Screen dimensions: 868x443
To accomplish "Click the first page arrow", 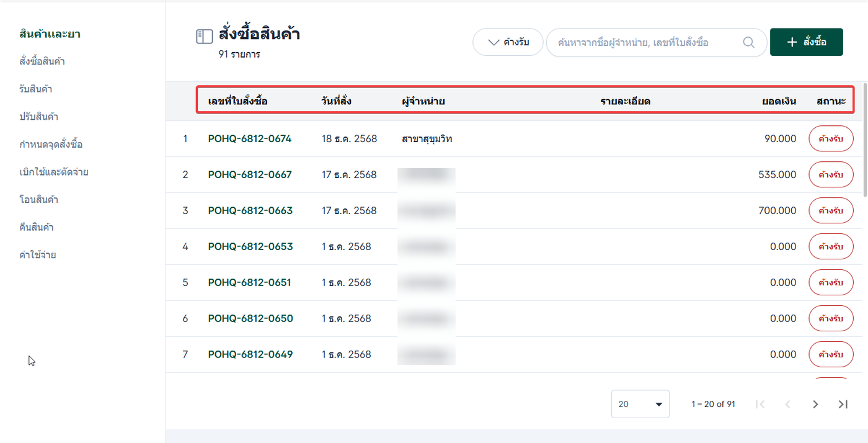I will (x=760, y=404).
